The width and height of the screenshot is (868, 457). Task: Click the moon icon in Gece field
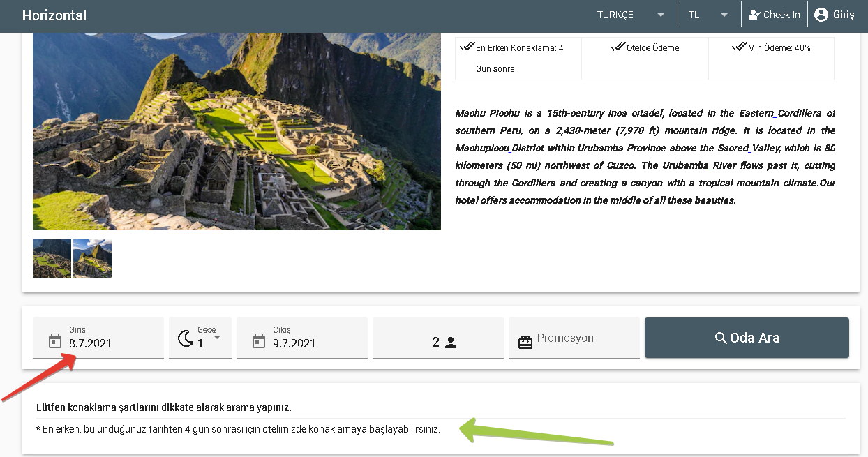coord(186,339)
